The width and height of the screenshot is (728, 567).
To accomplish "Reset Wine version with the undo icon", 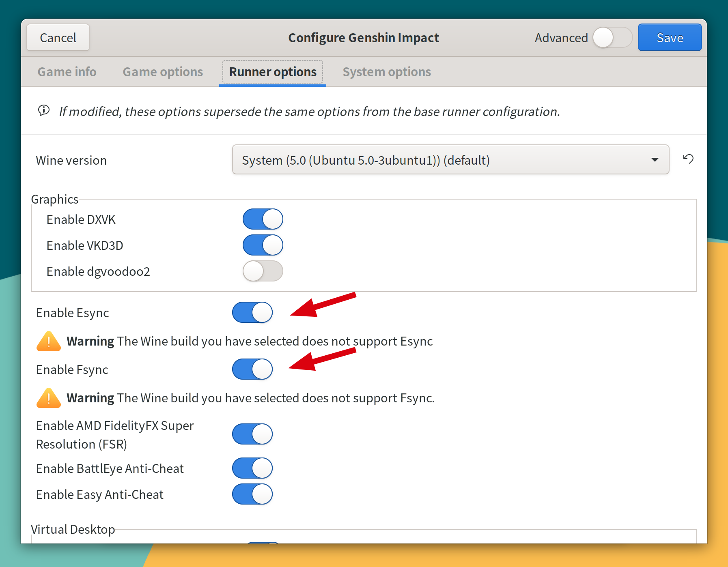I will point(688,159).
